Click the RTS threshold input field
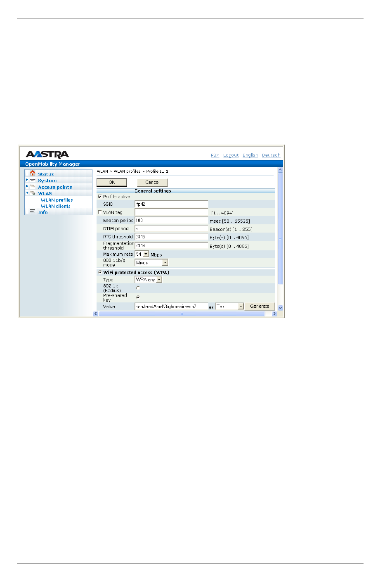Viewport: 392px width, 573px height. click(171, 237)
